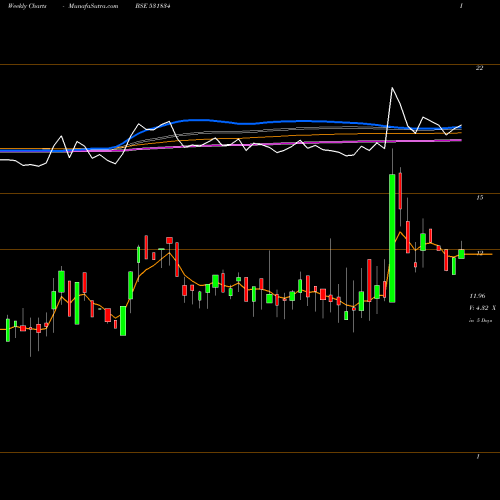Click the "Weekly Charts" title text
Screen dimensions: 500x500
pyautogui.click(x=27, y=6)
